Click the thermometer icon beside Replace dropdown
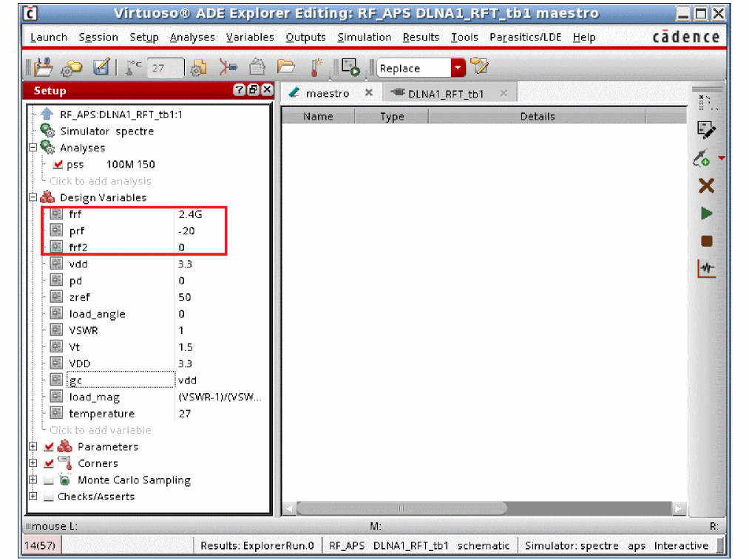Screen dimensions: 749x560 (316, 68)
